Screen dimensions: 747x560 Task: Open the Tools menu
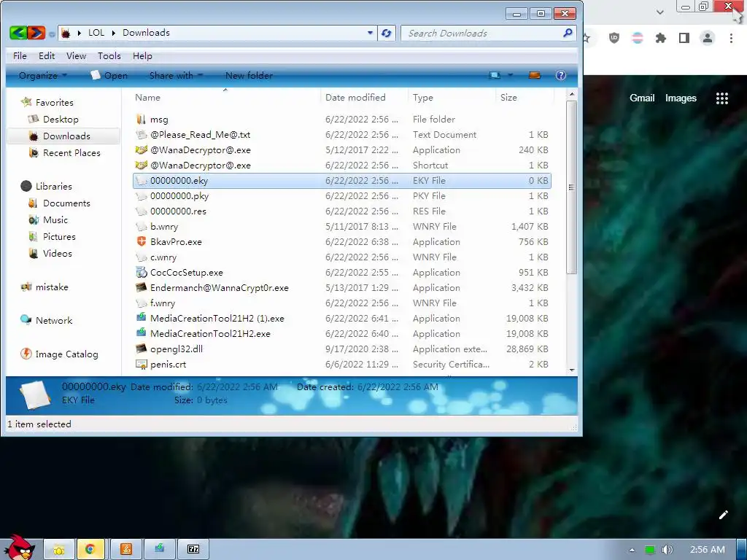109,55
